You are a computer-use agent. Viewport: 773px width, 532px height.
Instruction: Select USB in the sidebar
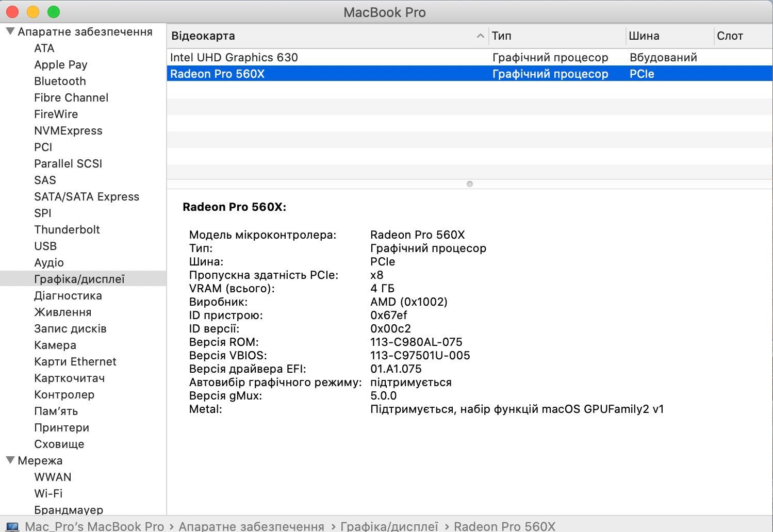coord(45,246)
